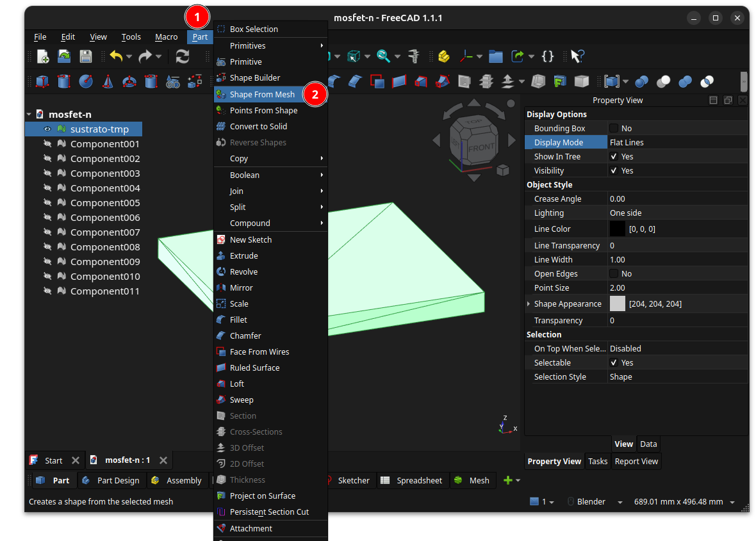Image resolution: width=756 pixels, height=541 pixels.
Task: Create a Cube primitive from toolbar
Action: (42, 81)
